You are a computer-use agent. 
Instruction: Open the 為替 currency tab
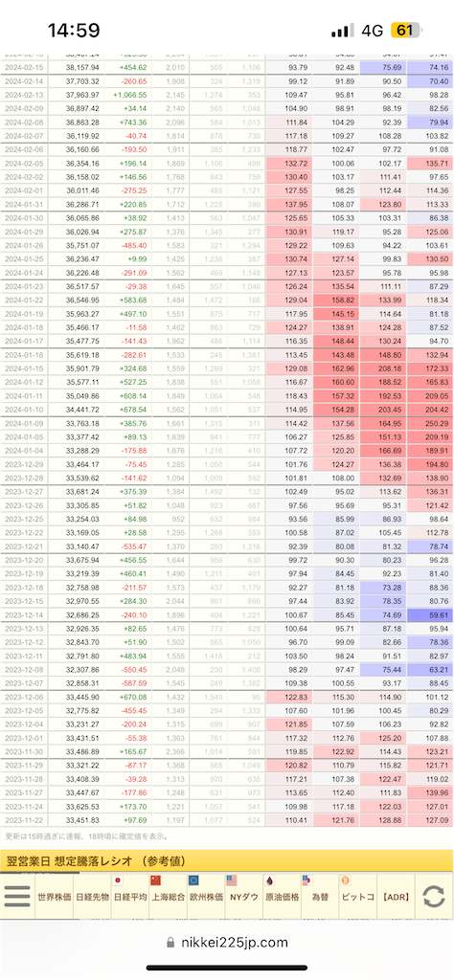320,896
